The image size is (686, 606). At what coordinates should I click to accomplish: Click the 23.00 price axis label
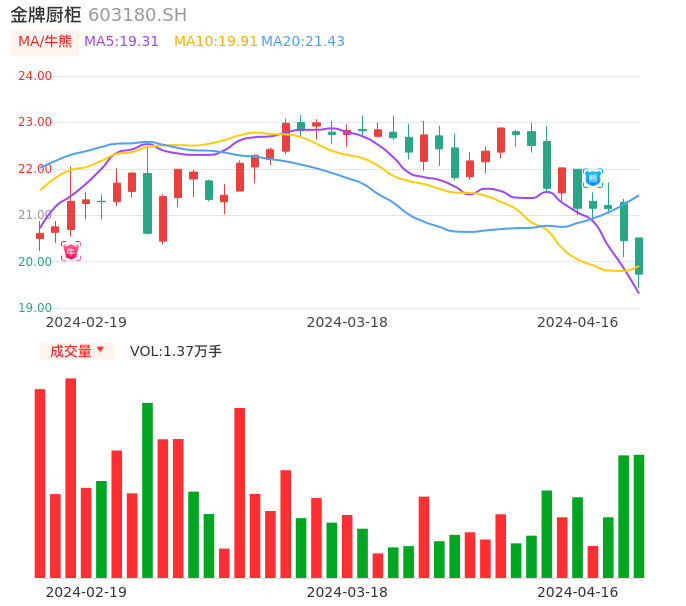pyautogui.click(x=35, y=122)
